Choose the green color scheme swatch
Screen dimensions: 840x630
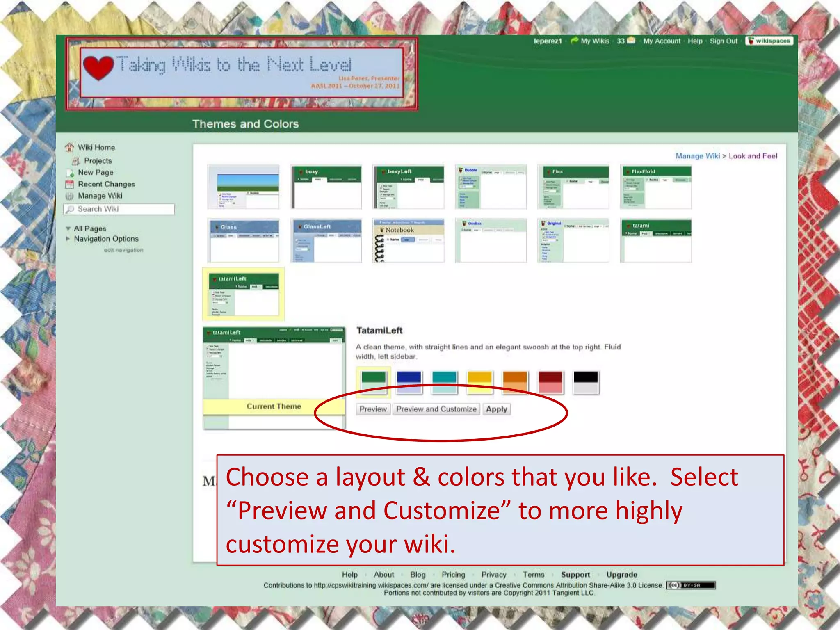click(373, 382)
